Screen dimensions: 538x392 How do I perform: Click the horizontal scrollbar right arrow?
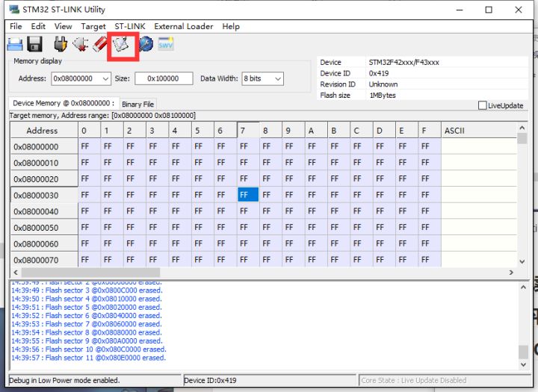(511, 273)
